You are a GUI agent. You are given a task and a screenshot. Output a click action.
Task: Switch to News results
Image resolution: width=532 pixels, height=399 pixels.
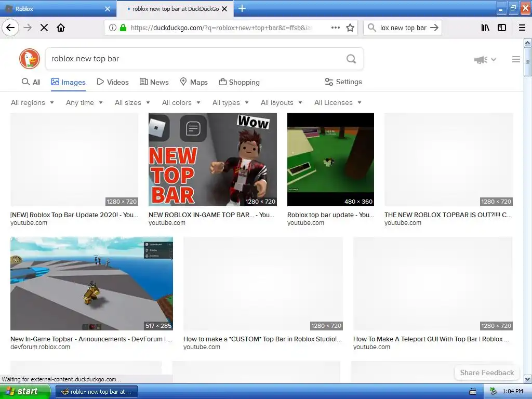(x=154, y=82)
